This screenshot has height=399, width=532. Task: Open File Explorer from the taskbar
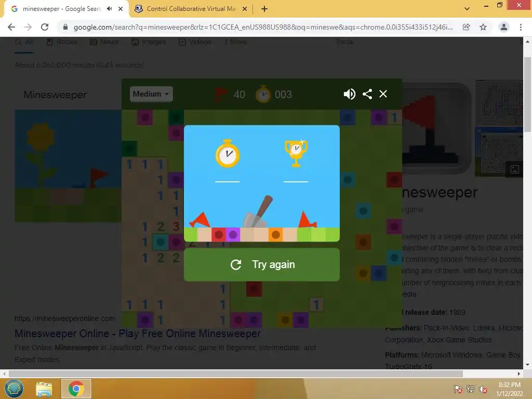(x=44, y=389)
